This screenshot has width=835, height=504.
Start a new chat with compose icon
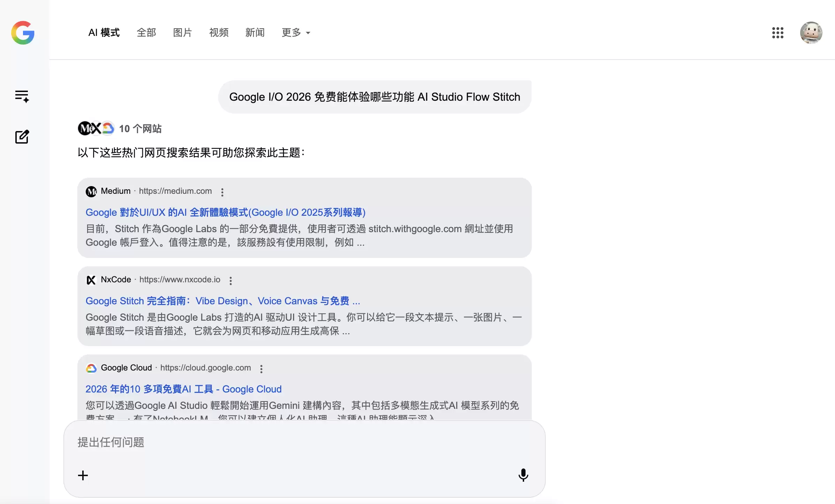point(22,137)
